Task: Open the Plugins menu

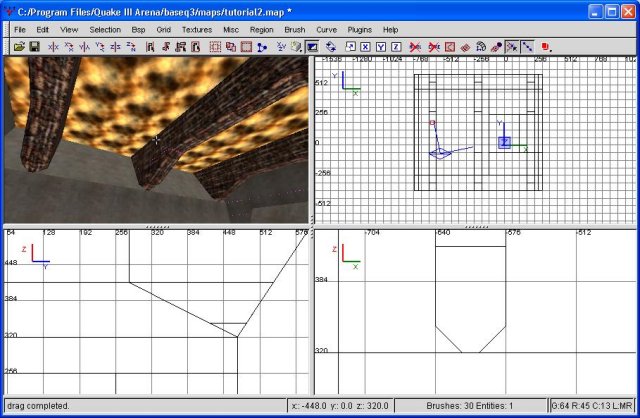Action: [x=360, y=30]
